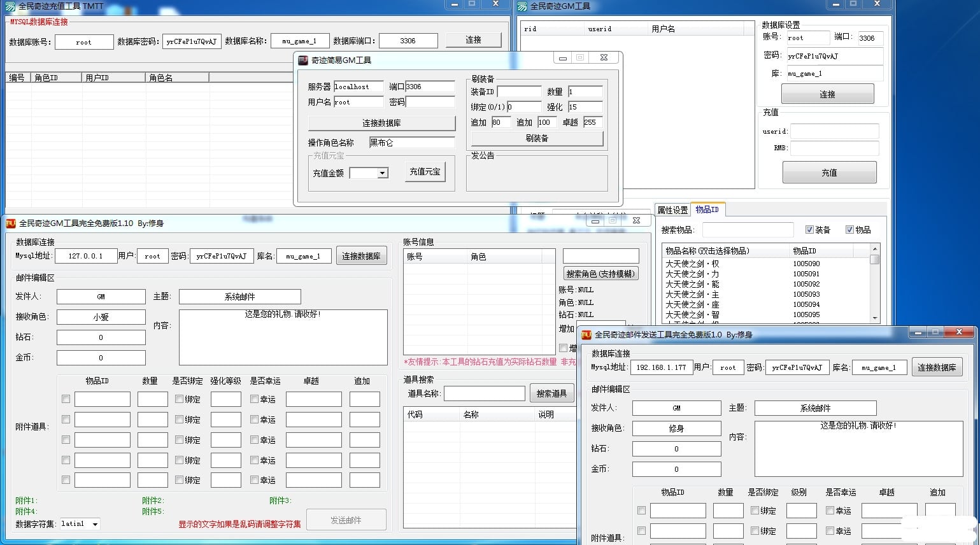Uncheck the 装备 filter checkbox
Image resolution: width=980 pixels, height=545 pixels.
809,230
